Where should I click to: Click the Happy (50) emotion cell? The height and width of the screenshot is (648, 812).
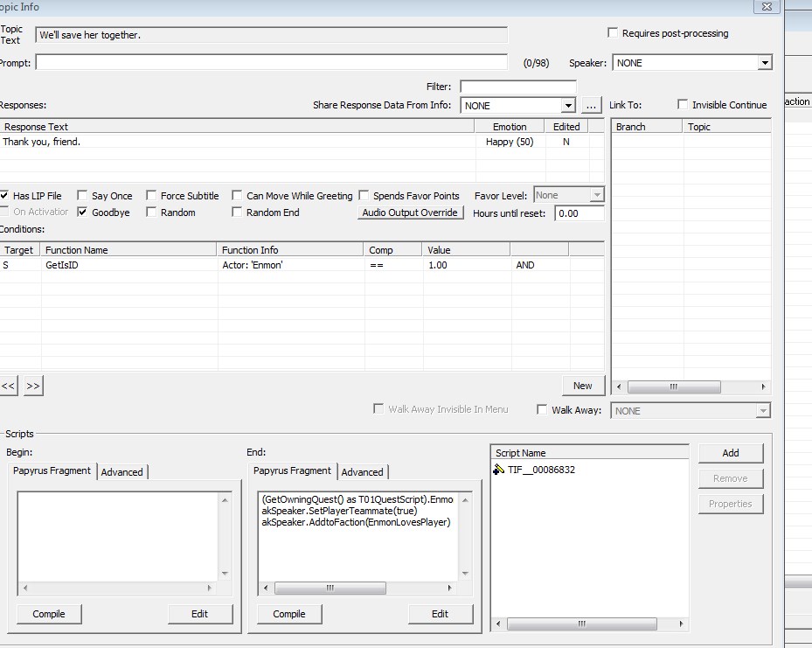pyautogui.click(x=510, y=142)
